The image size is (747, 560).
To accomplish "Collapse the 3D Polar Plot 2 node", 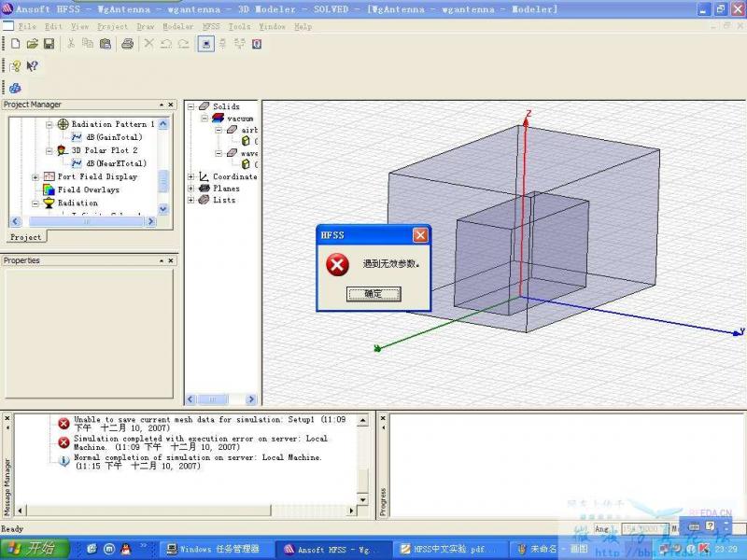I will pos(49,151).
